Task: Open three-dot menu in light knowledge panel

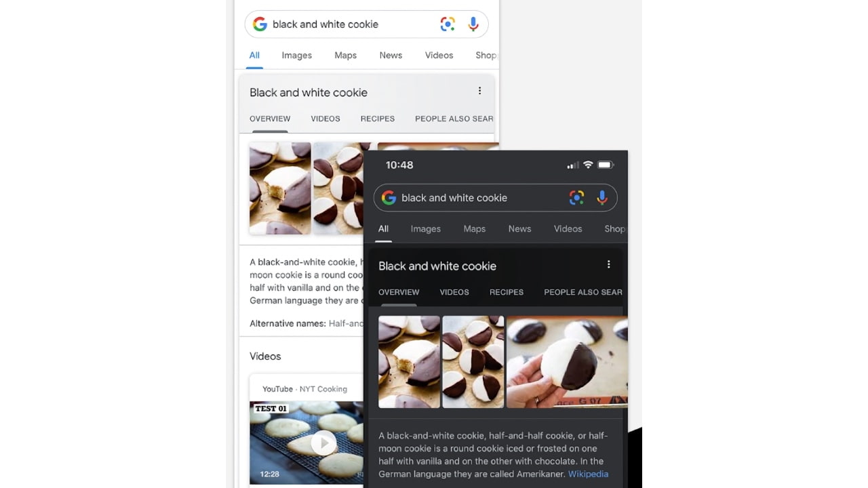Action: pos(479,91)
